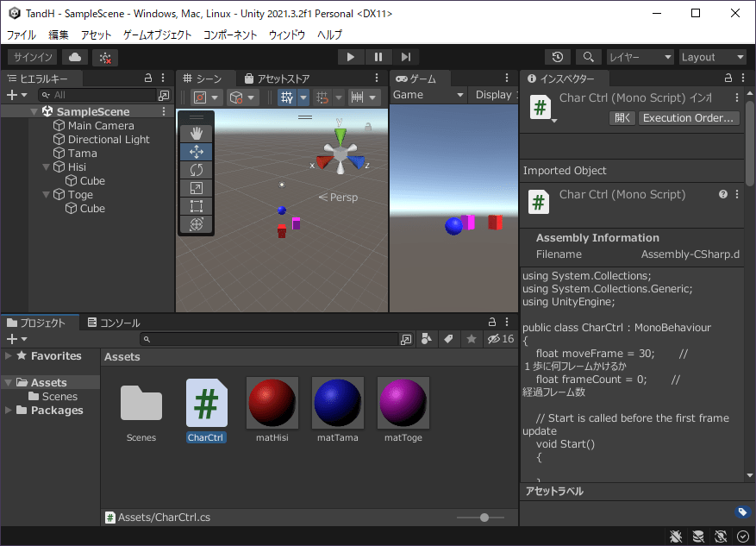
Task: Select the Scale tool in Scene view
Action: pos(197,188)
